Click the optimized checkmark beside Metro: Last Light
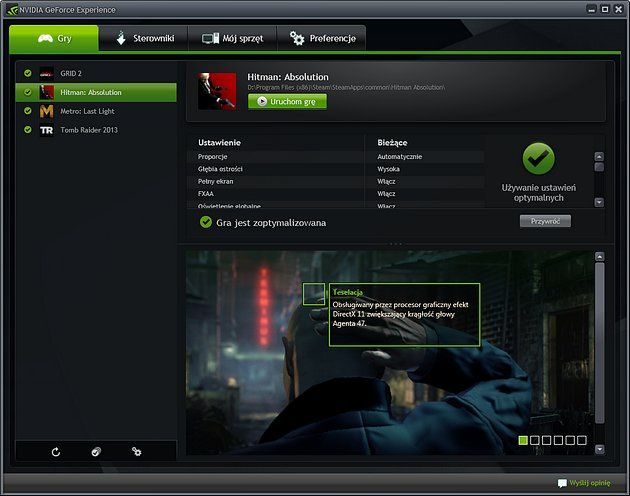This screenshot has height=496, width=630. tap(28, 111)
